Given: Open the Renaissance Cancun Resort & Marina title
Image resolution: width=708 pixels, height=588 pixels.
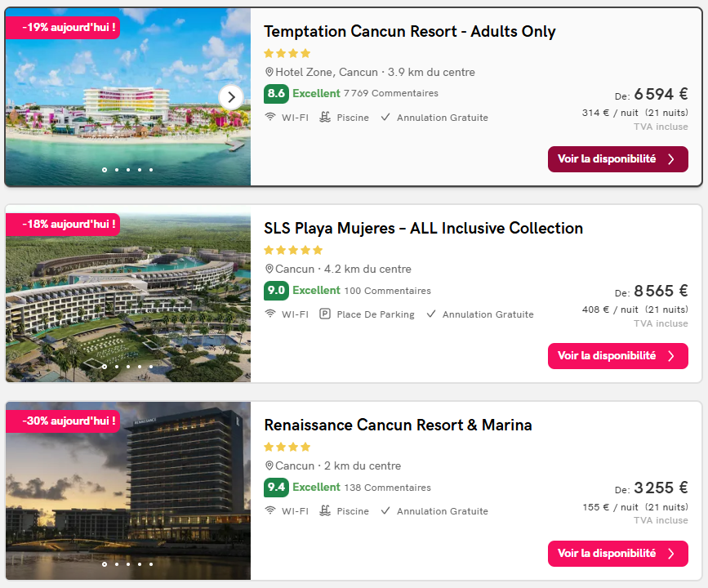Looking at the screenshot, I should [398, 425].
